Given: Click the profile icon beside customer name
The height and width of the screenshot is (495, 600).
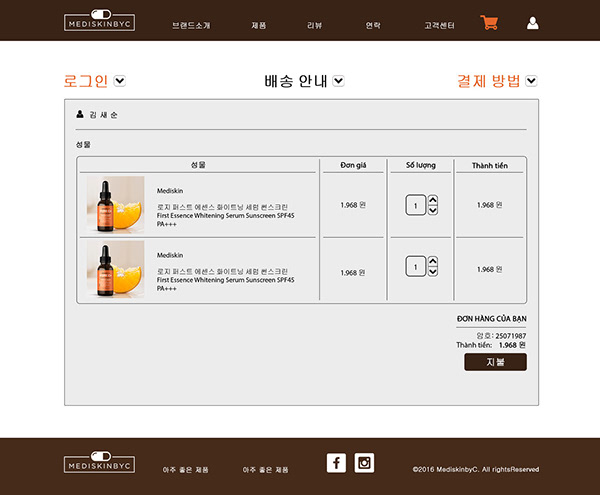Looking at the screenshot, I should coord(80,114).
